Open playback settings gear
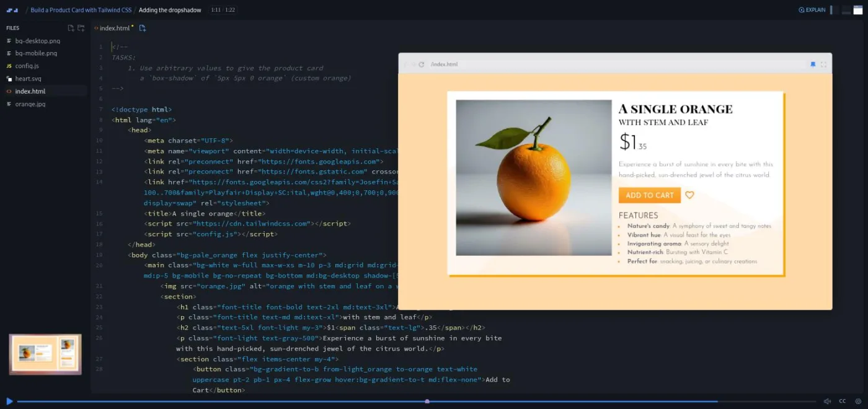Screen dimensions: 868x409 [x=859, y=402]
